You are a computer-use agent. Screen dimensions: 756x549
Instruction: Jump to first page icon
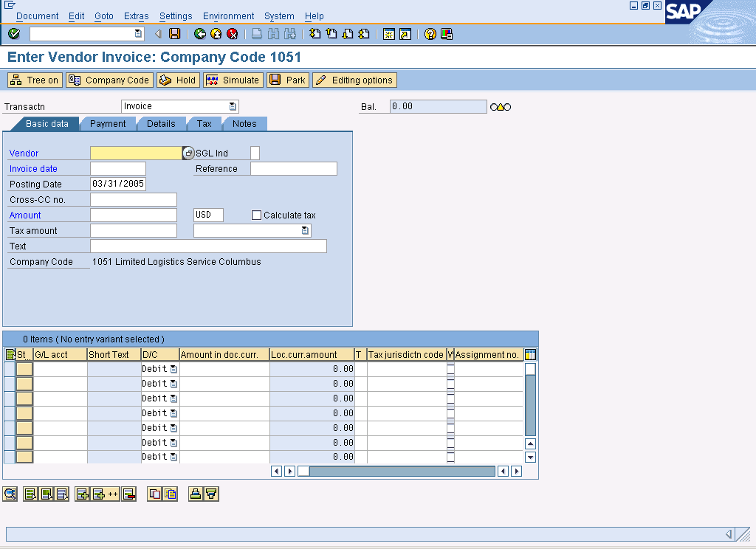click(315, 34)
